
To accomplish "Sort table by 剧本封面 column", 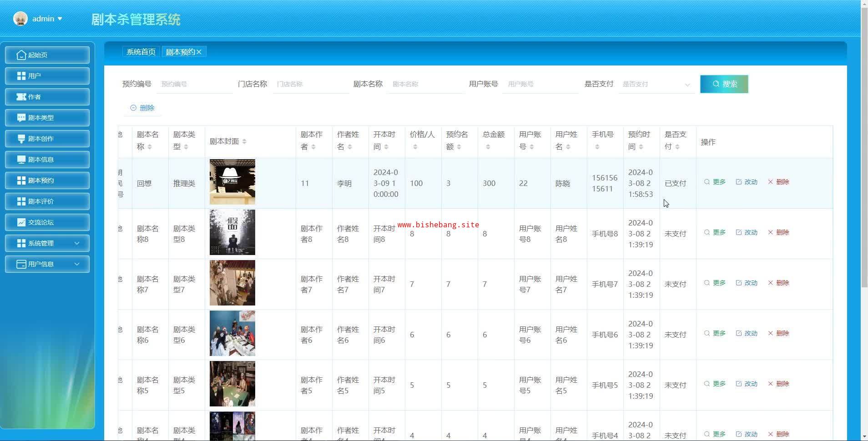I will click(x=244, y=141).
